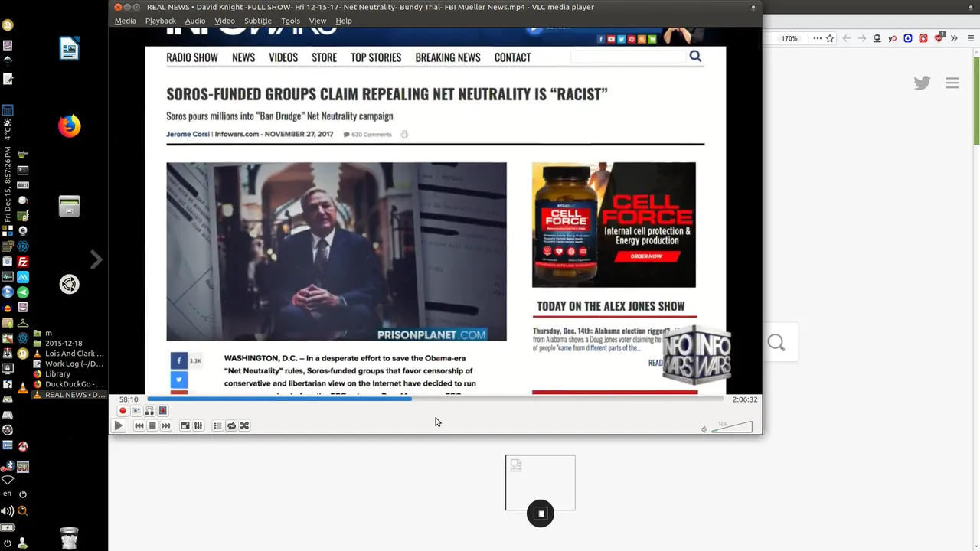Expand Firefox toolbar overflow chevron
This screenshot has height=551, width=980.
954,38
